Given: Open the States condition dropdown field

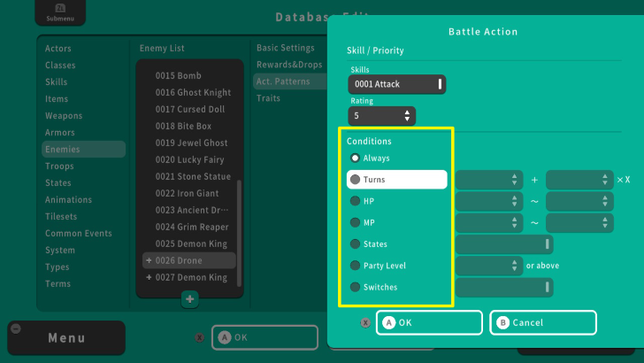Looking at the screenshot, I should [x=504, y=244].
